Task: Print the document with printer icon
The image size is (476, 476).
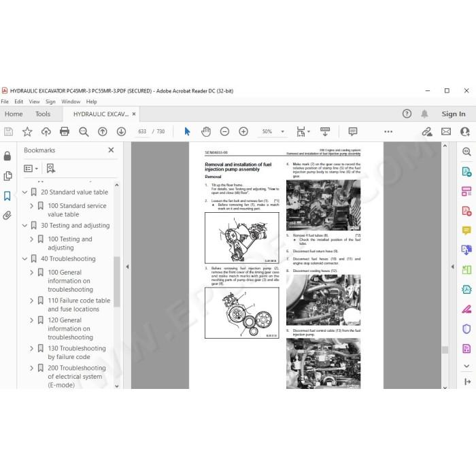Action: 65,131
